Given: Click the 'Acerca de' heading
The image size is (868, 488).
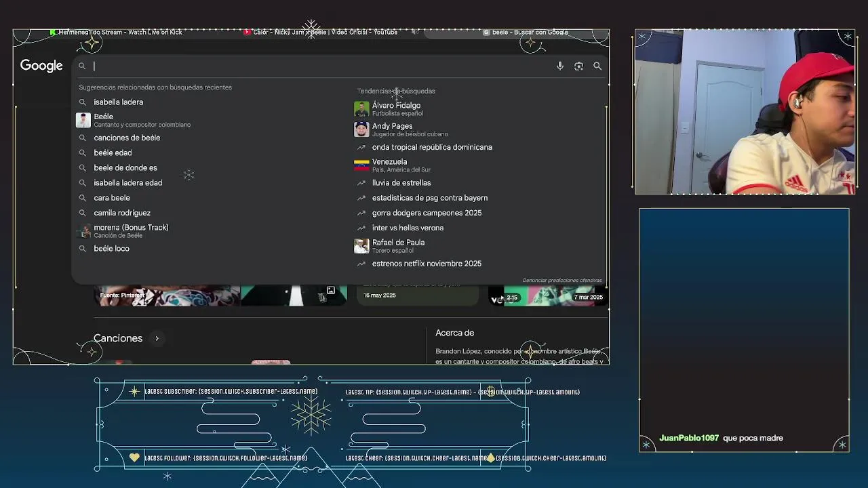Looking at the screenshot, I should 455,333.
